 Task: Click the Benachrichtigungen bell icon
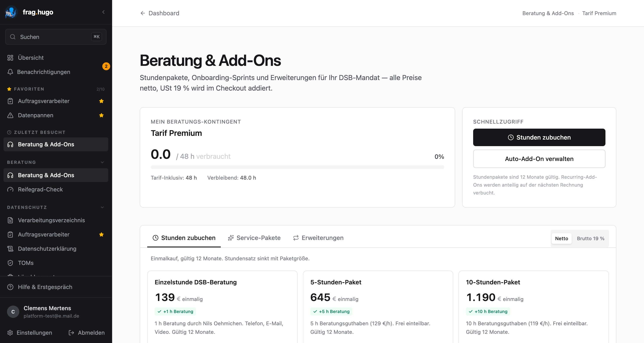click(x=10, y=72)
